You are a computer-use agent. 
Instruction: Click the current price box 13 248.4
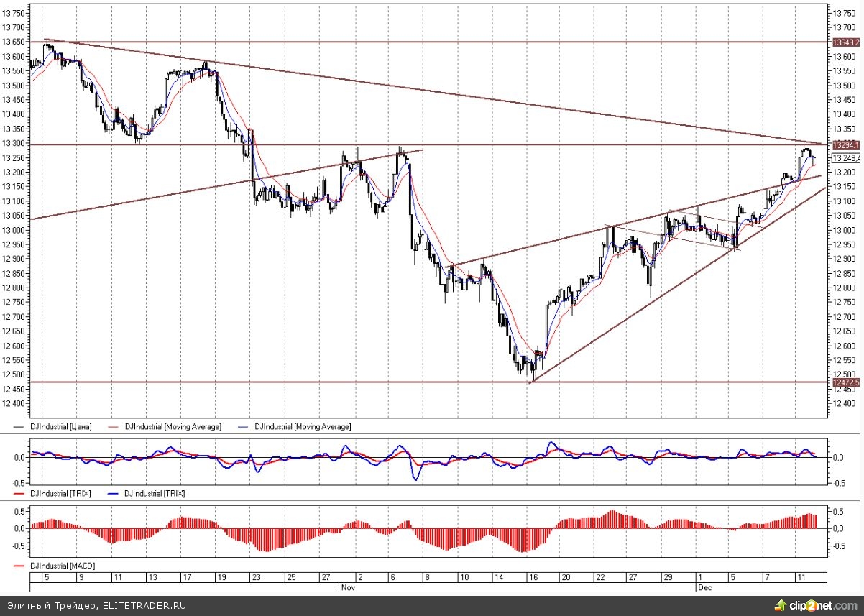click(846, 158)
